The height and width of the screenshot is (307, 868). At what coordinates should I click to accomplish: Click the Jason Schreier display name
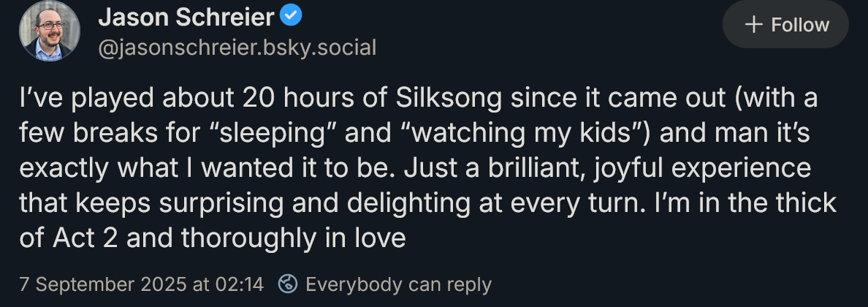185,17
